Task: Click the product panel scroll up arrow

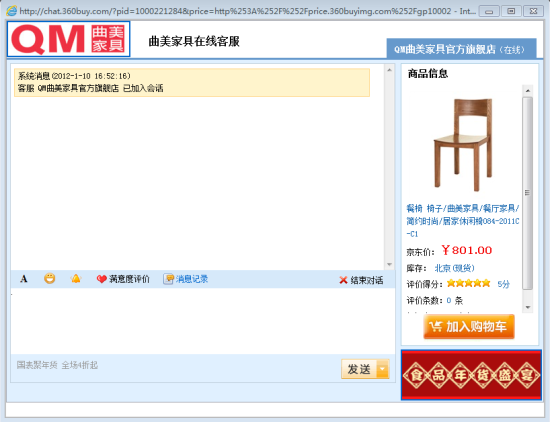Action: tap(528, 91)
